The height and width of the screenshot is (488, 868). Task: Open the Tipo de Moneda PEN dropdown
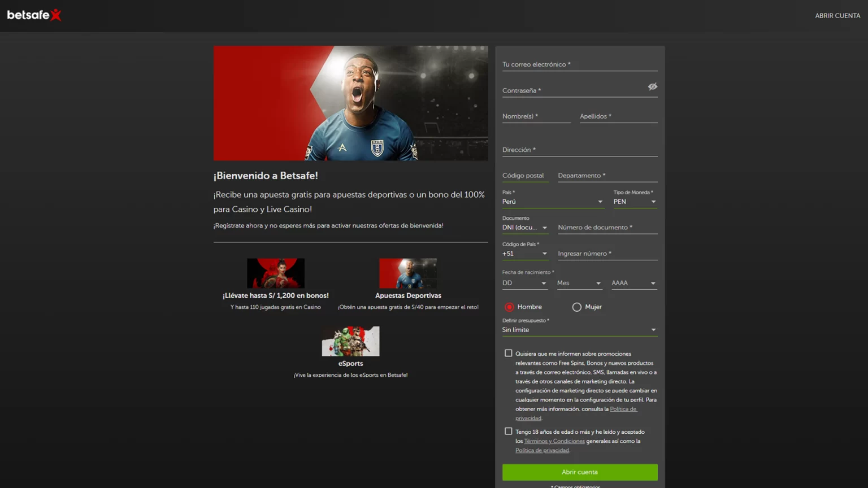[x=635, y=202]
